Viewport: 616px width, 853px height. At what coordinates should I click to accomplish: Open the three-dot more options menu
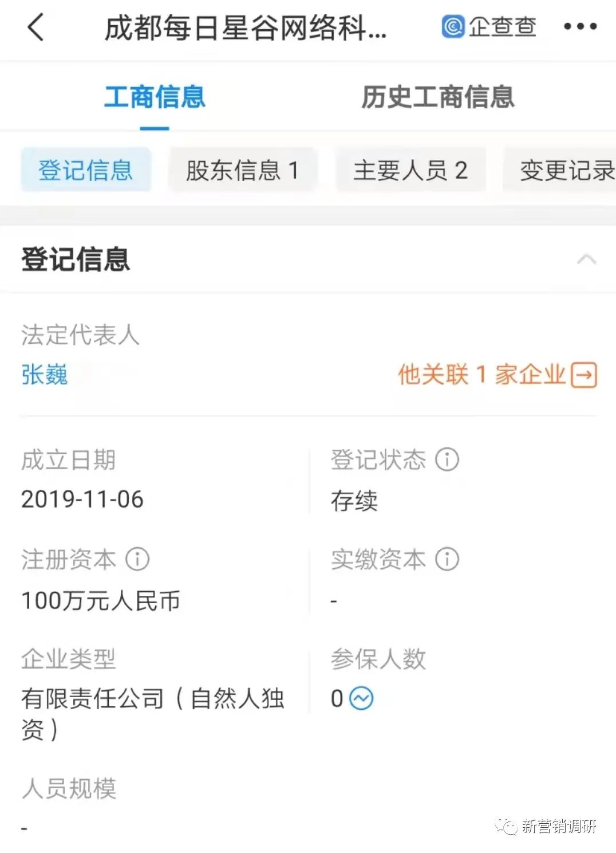pos(580,26)
